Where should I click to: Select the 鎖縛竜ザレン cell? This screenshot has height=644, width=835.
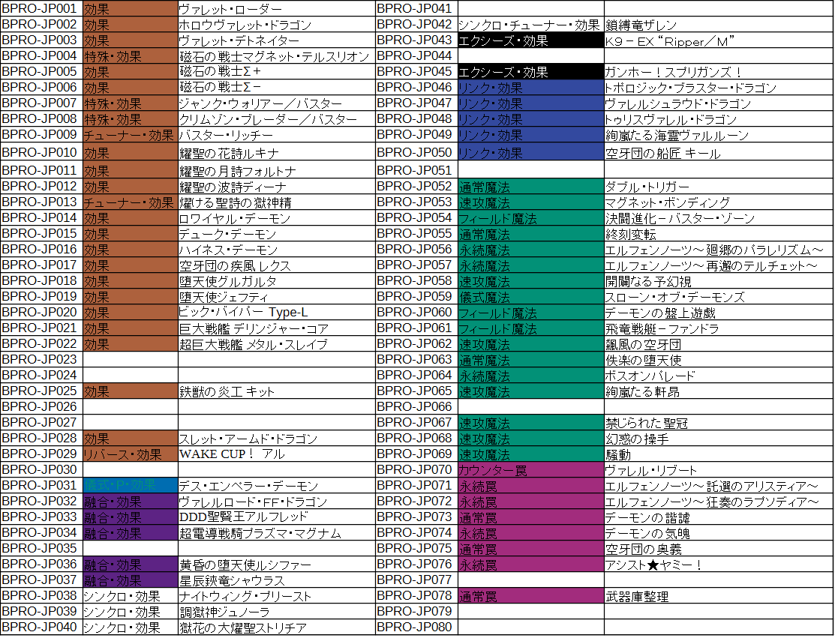(x=718, y=25)
